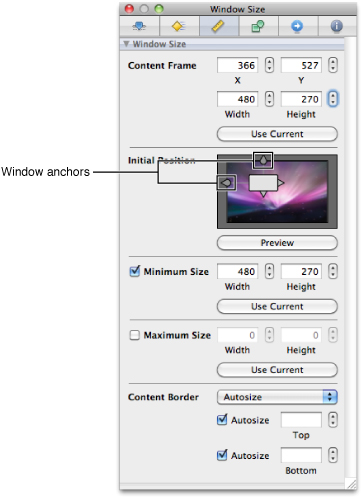Uncheck Autosize for Bottom border
This screenshot has height=499, width=363.
tap(222, 455)
